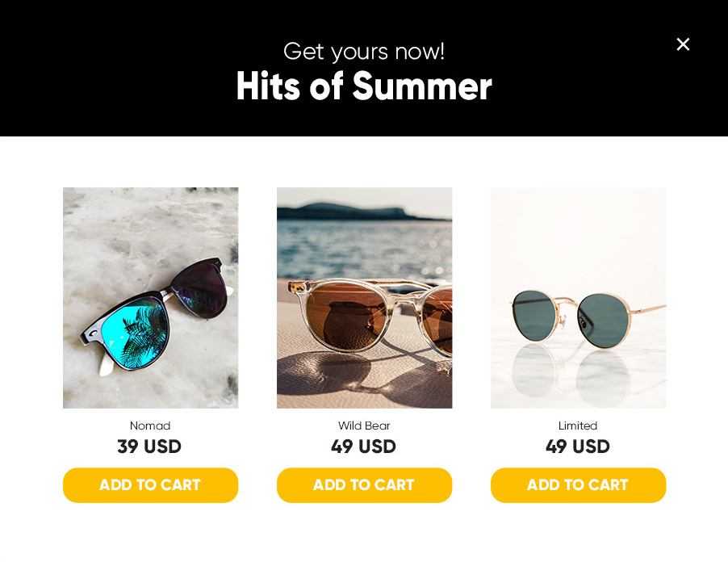Open the Wild Bear sunglasses product photo
The image size is (728, 562).
[x=365, y=298]
